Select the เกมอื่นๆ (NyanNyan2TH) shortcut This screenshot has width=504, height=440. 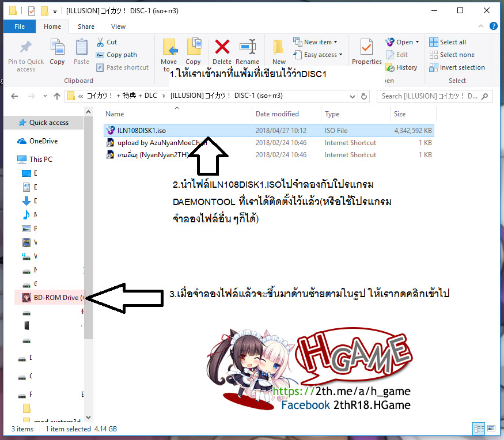click(269, 155)
